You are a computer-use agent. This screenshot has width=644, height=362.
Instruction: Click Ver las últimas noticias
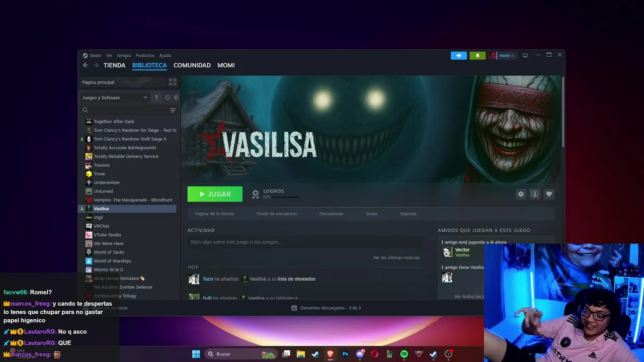point(396,257)
